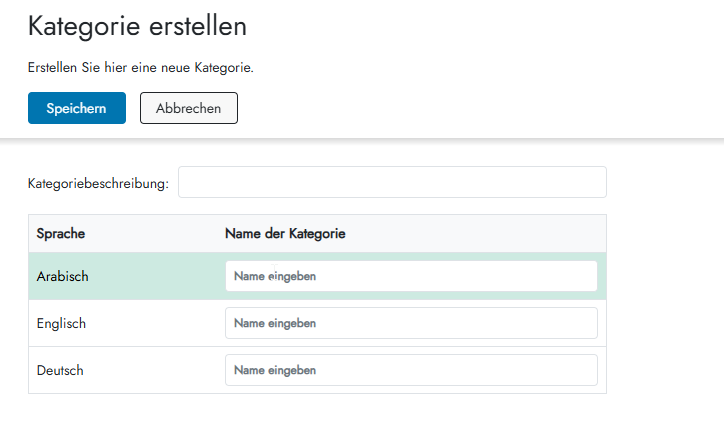
Task: Focus the Kategoriebeschreibung input field
Action: coord(391,183)
